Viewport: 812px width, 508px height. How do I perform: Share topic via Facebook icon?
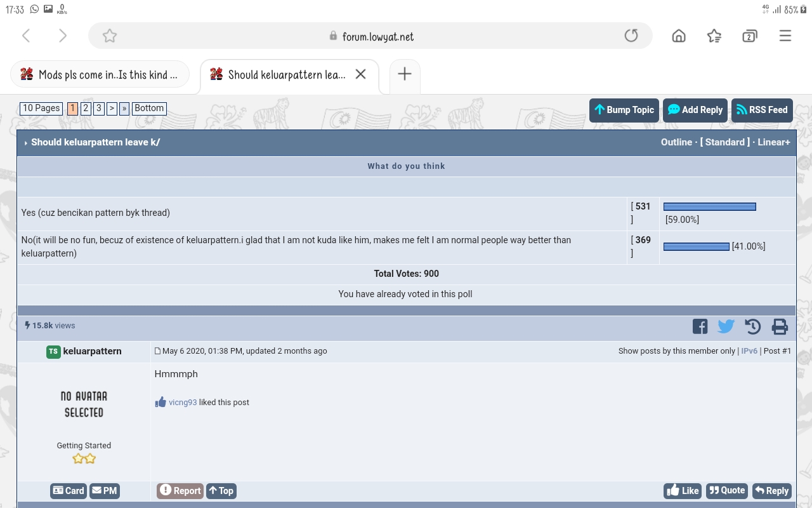click(x=700, y=326)
